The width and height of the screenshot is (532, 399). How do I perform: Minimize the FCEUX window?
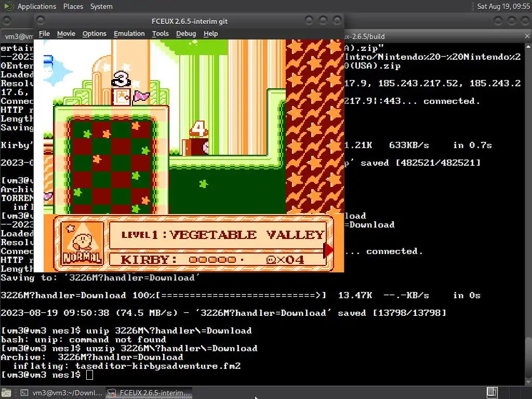[x=309, y=21]
